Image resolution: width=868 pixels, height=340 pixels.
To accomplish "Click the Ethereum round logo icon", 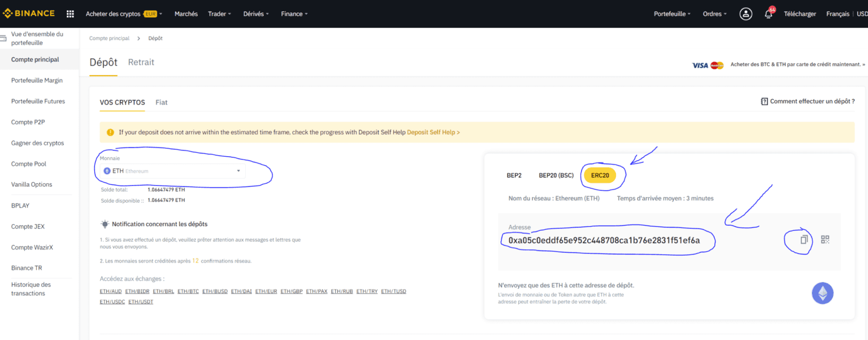I will pyautogui.click(x=822, y=293).
